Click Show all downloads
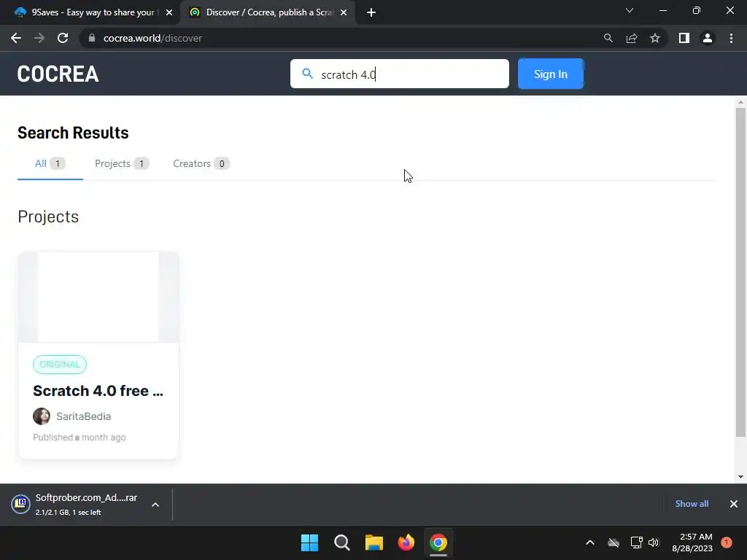The width and height of the screenshot is (747, 560). [x=692, y=504]
